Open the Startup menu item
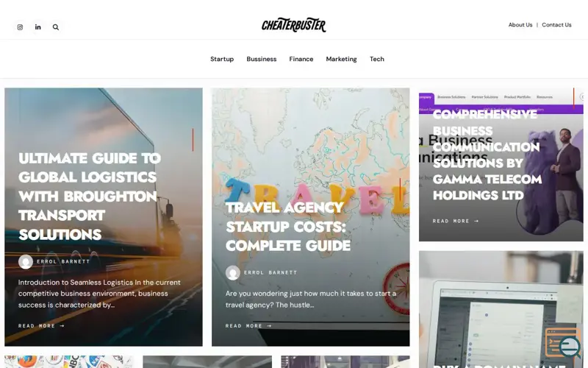The height and width of the screenshot is (368, 588). pos(222,59)
